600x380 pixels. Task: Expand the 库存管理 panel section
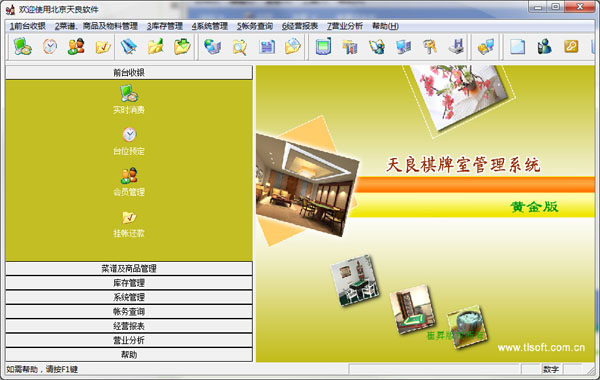tap(129, 283)
